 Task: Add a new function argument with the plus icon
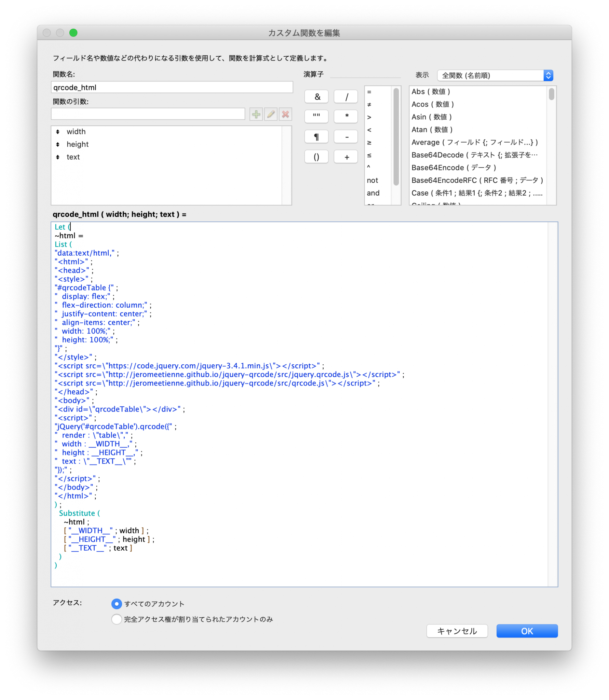click(x=256, y=115)
